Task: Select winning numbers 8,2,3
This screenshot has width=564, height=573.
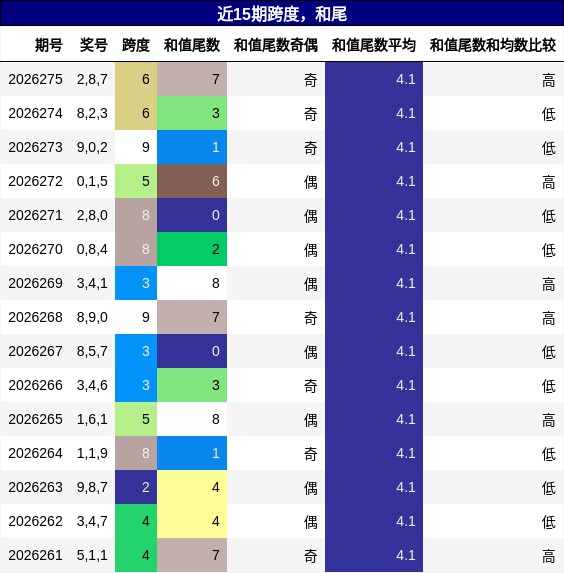Action: (92, 113)
